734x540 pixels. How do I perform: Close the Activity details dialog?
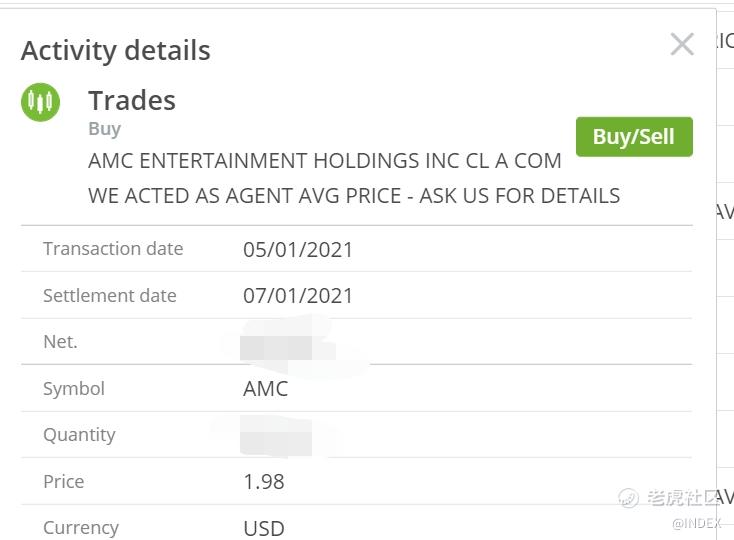pyautogui.click(x=682, y=44)
